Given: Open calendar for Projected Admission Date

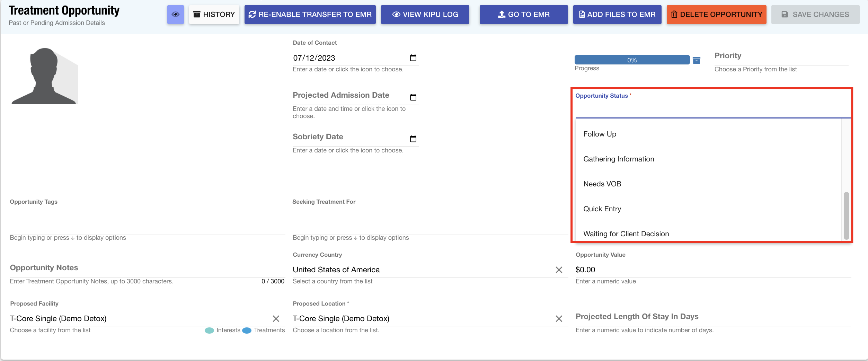Looking at the screenshot, I should point(413,97).
